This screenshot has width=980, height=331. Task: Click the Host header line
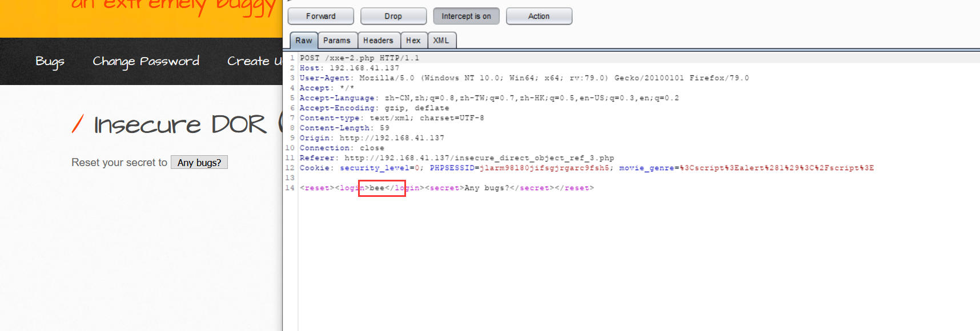pyautogui.click(x=350, y=68)
